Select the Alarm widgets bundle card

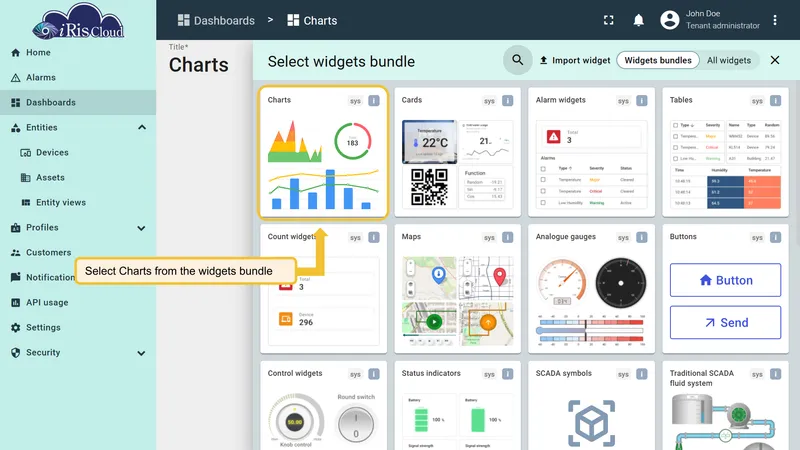tap(591, 152)
